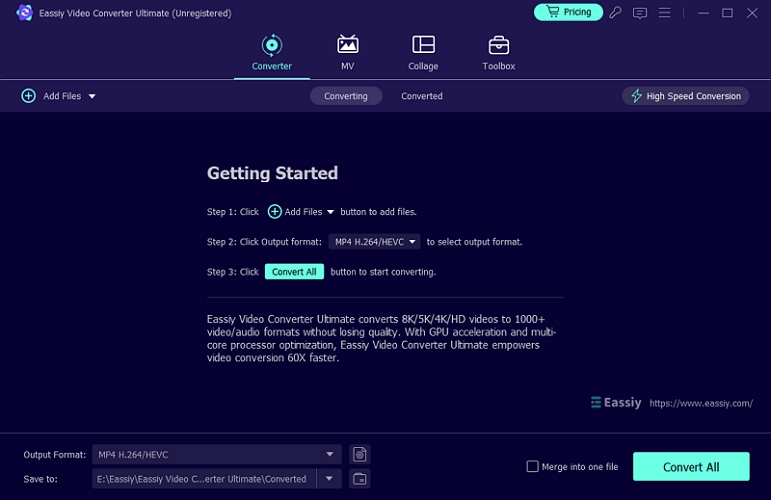Maximize the Eassiy window
This screenshot has height=500, width=771.
[727, 13]
